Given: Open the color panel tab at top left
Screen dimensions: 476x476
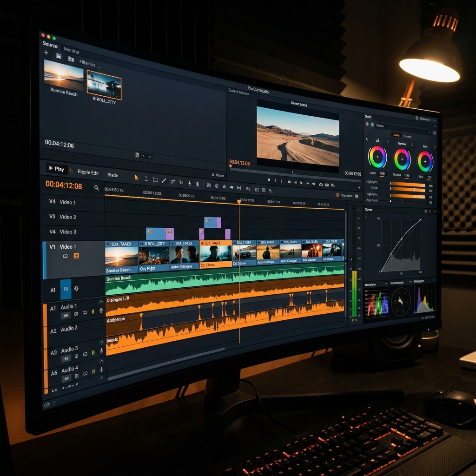Looking at the screenshot, I should click(x=368, y=117).
